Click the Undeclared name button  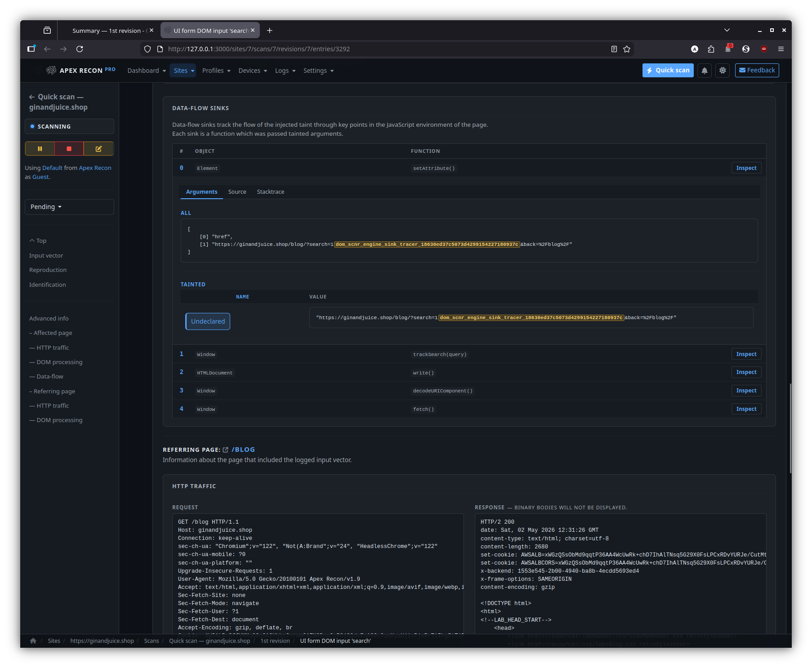point(208,321)
